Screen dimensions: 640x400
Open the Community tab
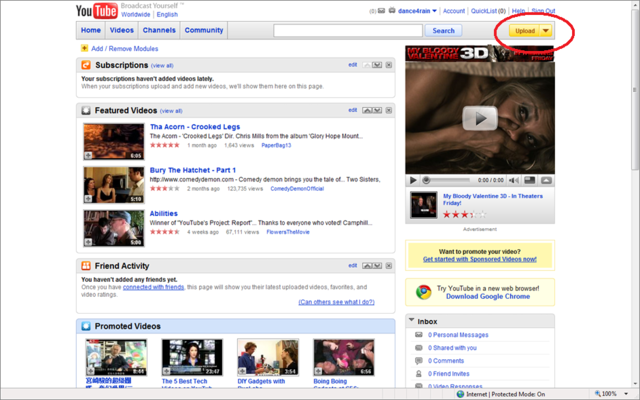(x=204, y=30)
